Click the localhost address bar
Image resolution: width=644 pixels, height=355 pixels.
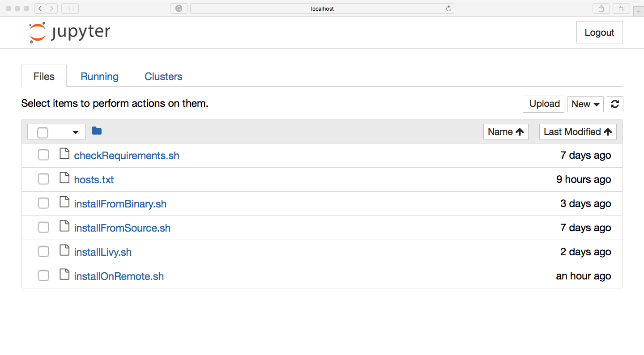pos(322,8)
